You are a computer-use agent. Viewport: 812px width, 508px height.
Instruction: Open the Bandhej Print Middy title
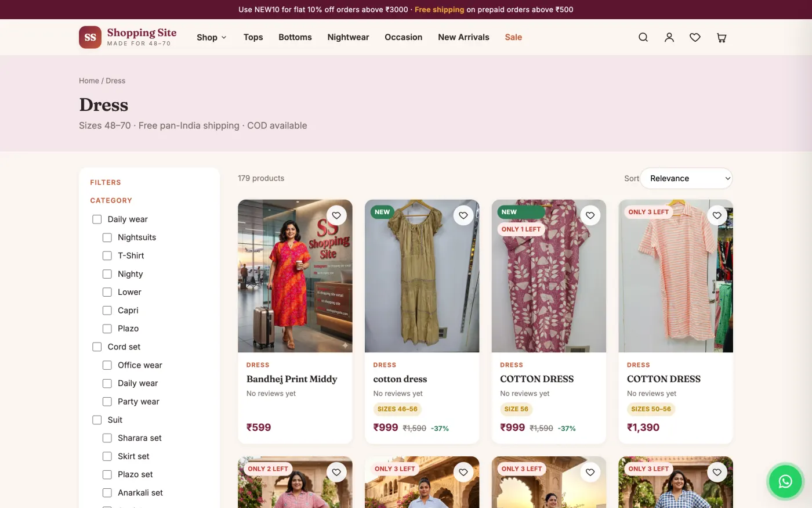(292, 379)
